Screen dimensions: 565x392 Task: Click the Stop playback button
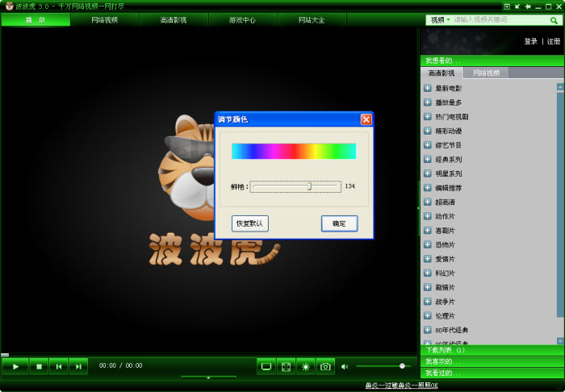click(38, 366)
